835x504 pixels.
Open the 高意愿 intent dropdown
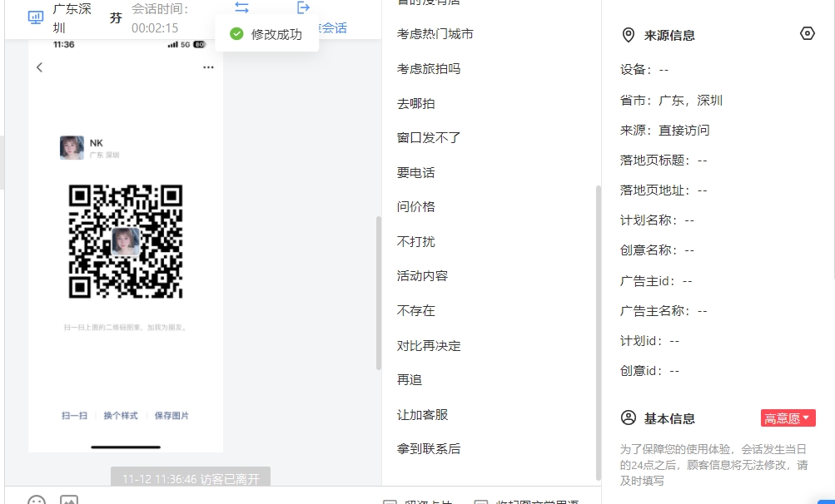pos(788,418)
